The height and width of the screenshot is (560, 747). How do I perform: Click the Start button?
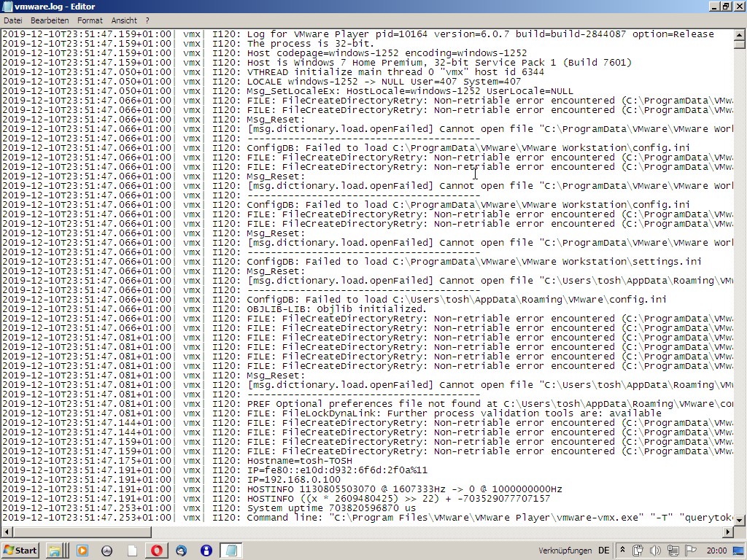tap(20, 551)
